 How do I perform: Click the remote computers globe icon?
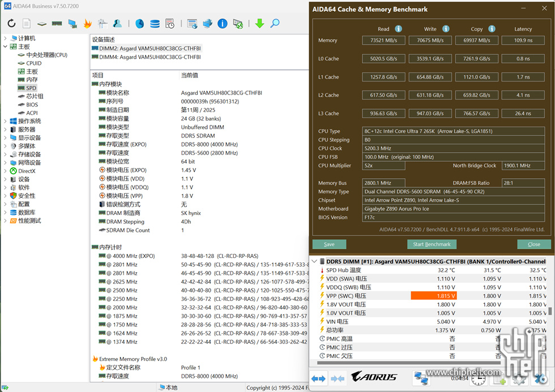(x=207, y=23)
